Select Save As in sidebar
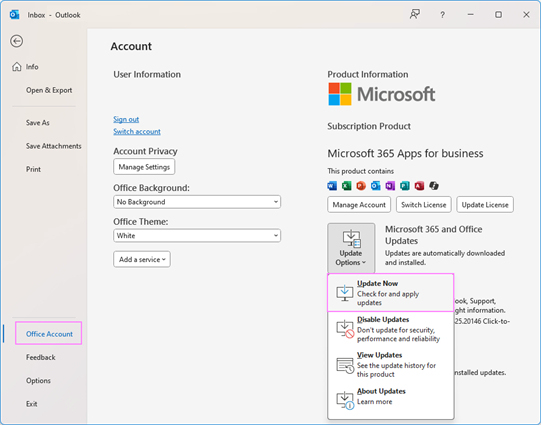The height and width of the screenshot is (425, 541). pos(38,123)
